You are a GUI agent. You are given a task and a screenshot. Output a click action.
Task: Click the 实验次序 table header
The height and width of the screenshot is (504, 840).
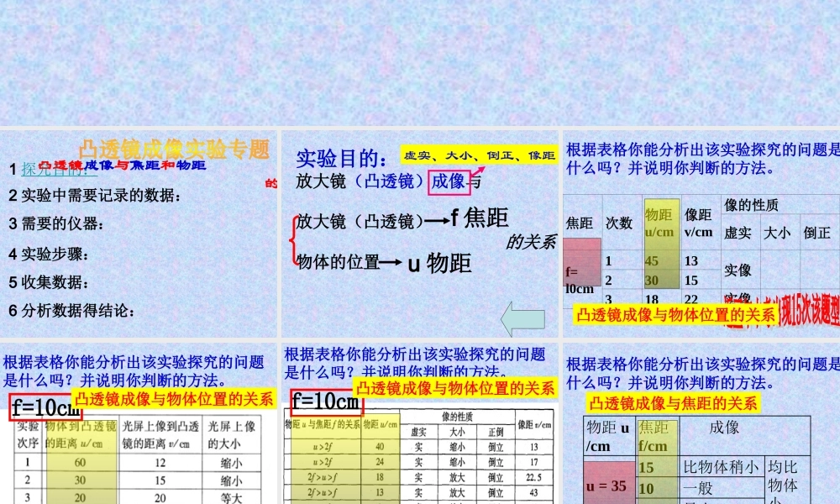(28, 435)
